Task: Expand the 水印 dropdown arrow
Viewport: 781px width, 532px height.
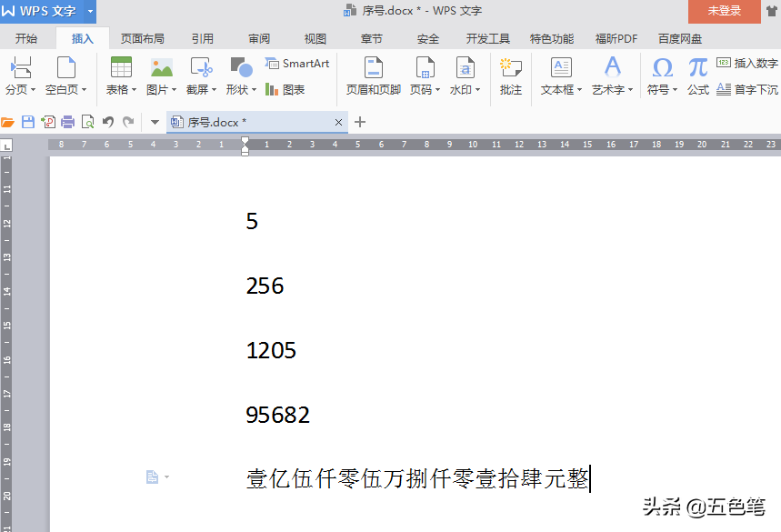Action: click(477, 90)
